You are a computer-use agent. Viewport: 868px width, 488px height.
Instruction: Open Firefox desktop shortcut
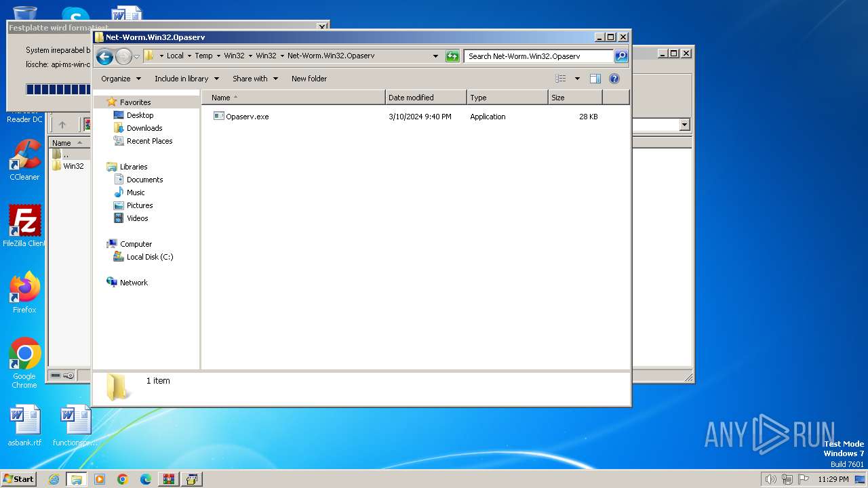pos(24,293)
